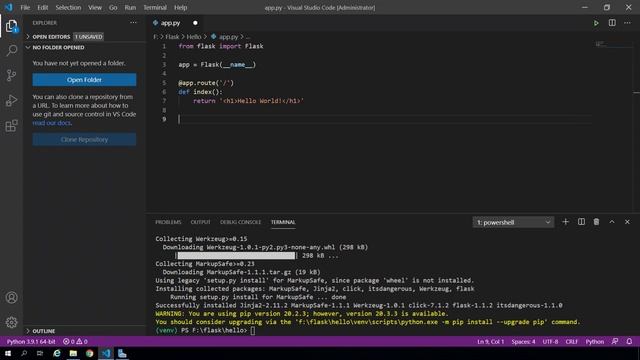This screenshot has width=640, height=360.
Task: Place cursor on line 9 of editor
Action: pyautogui.click(x=384, y=119)
